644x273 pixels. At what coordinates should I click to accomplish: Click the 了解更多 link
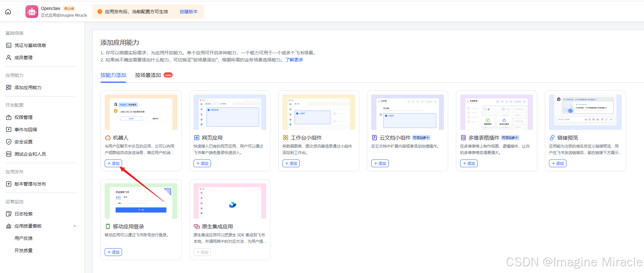[x=294, y=60]
